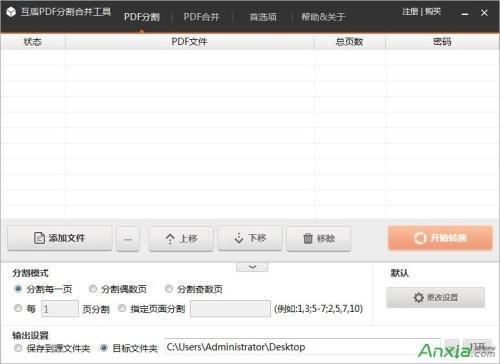The image size is (500, 364).
Task: Collapse settings panel with chevron arrow
Action: 252,267
